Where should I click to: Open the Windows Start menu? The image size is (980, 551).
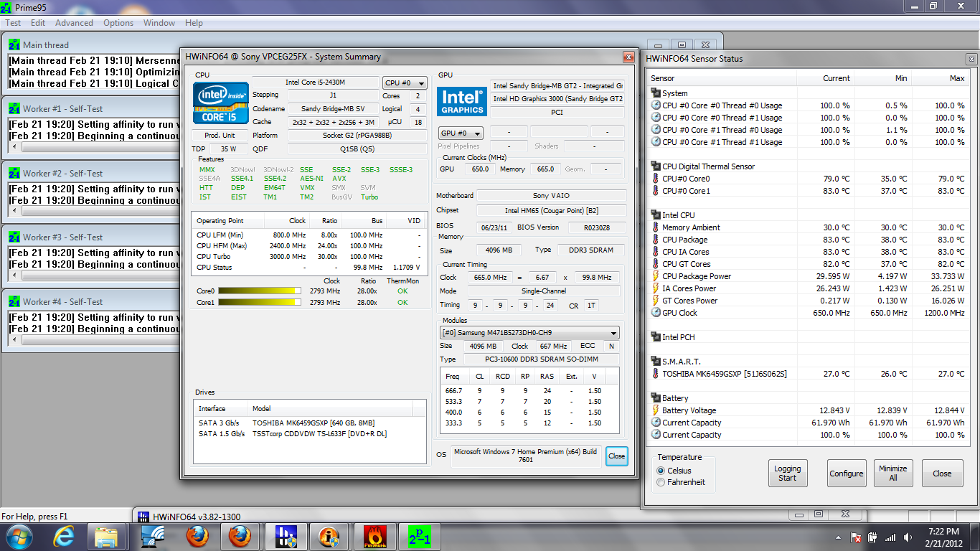[x=19, y=537]
